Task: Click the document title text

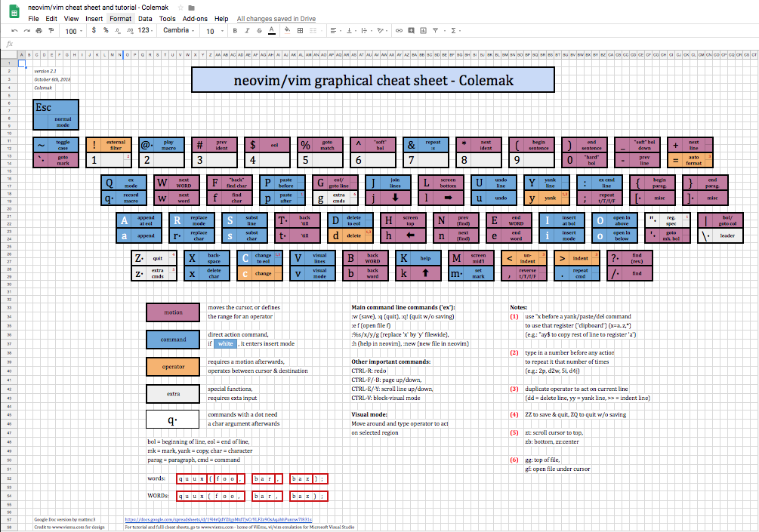Action: click(98, 8)
